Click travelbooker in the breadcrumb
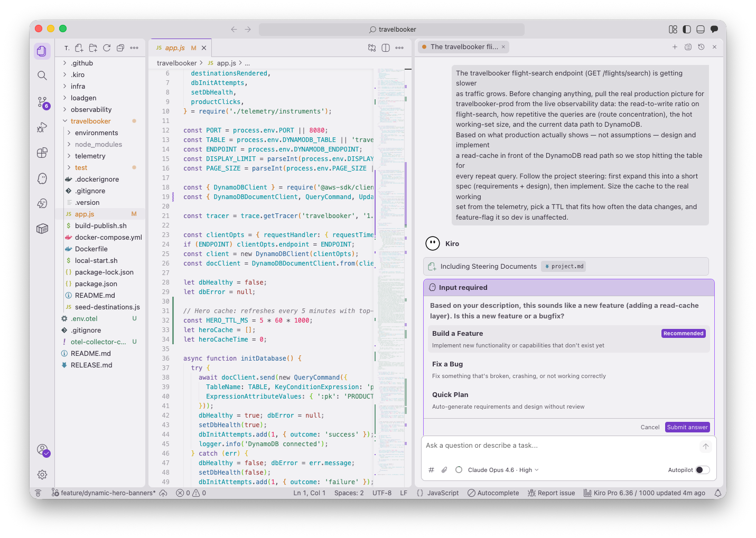Screen dimensions: 756x538 pos(176,63)
